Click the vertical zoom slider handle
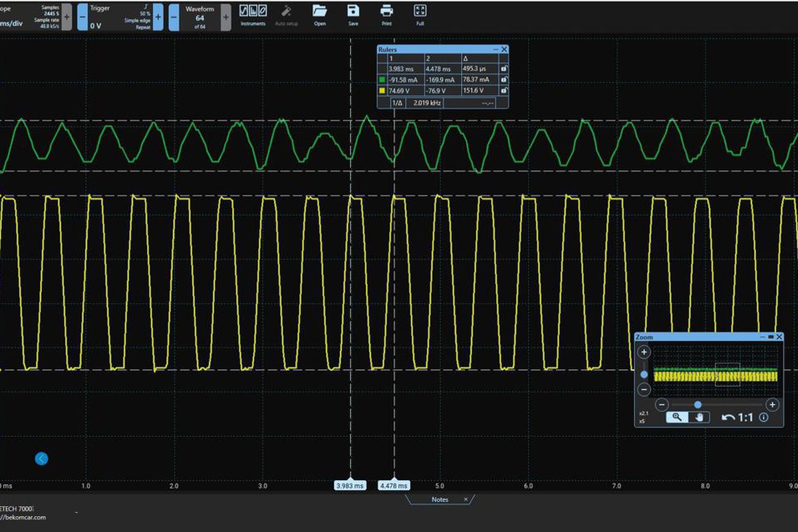 point(644,374)
